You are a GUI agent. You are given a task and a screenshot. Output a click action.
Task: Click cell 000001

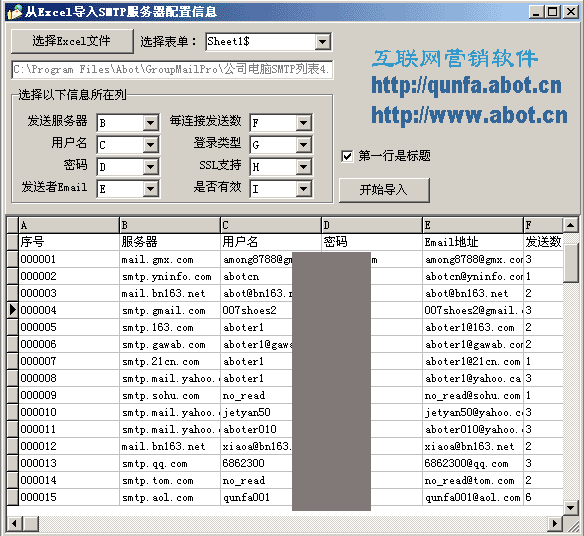pos(69,259)
